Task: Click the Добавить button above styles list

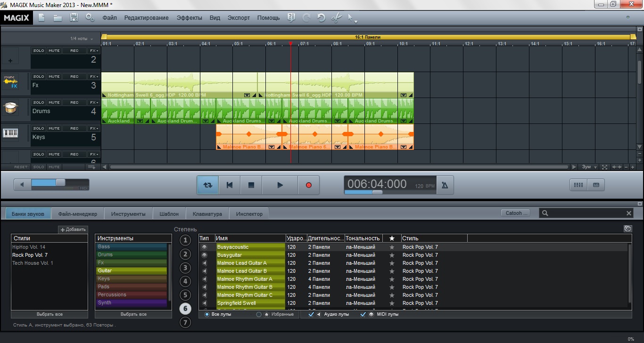Action: 73,229
